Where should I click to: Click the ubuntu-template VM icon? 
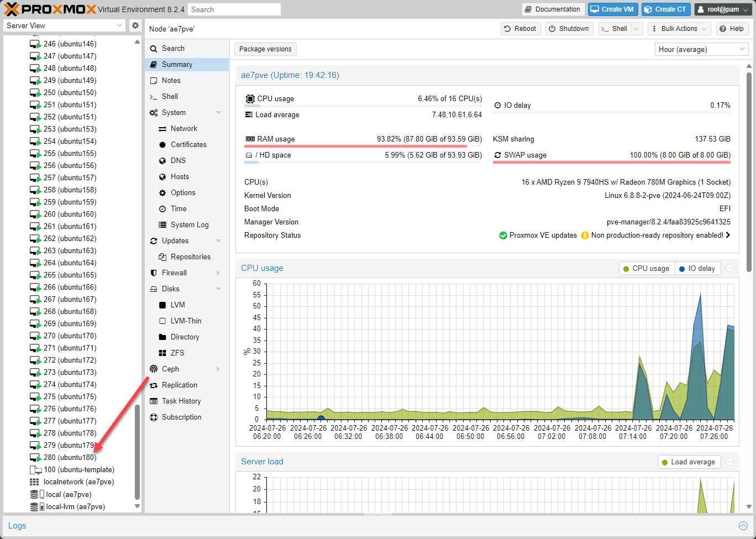click(x=35, y=469)
